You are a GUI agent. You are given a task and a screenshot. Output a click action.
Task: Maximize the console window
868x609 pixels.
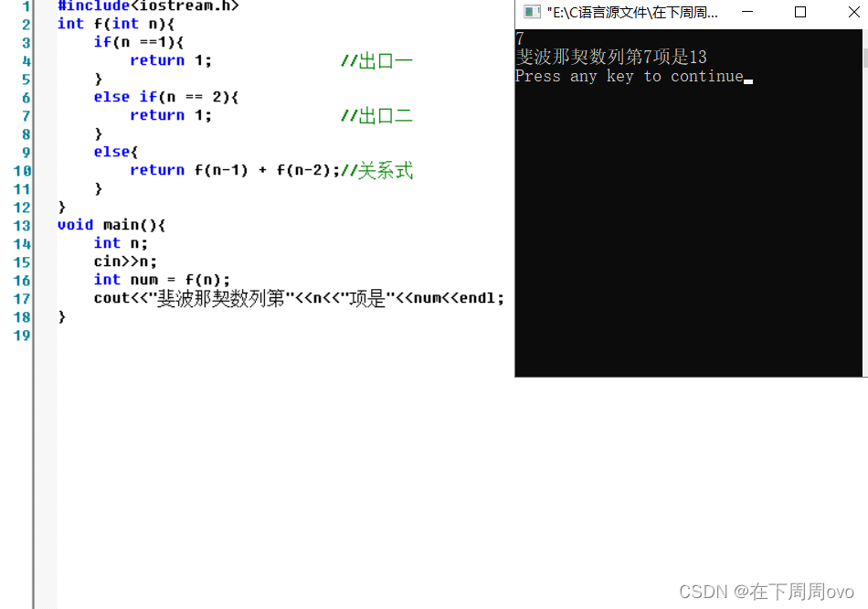click(x=799, y=12)
